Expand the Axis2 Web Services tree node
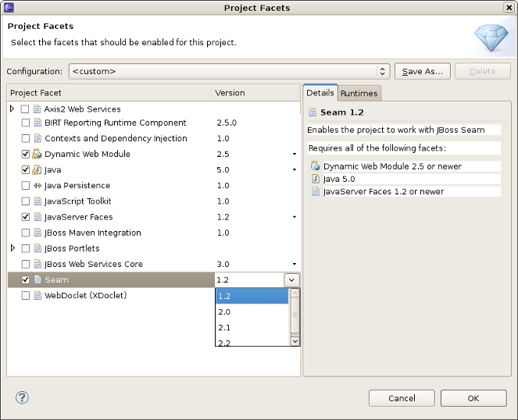 (13, 109)
